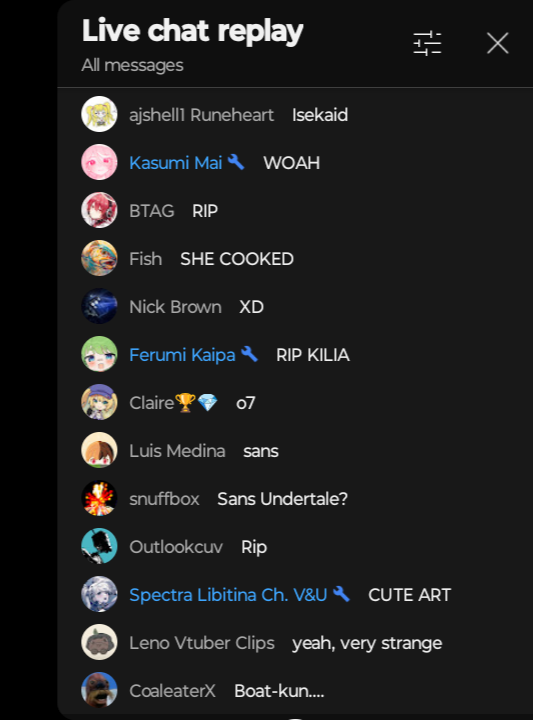
Task: Open Nick Brown's dark blue avatar
Action: click(x=99, y=306)
